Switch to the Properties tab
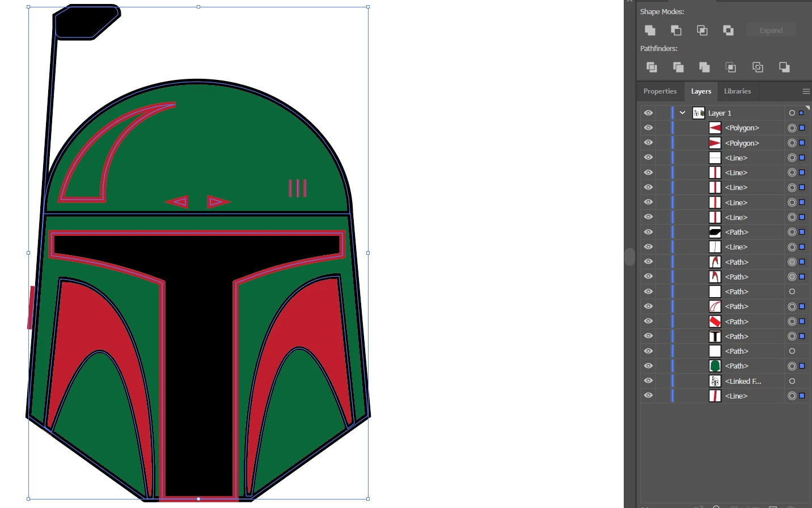Image resolution: width=812 pixels, height=508 pixels. [x=660, y=91]
